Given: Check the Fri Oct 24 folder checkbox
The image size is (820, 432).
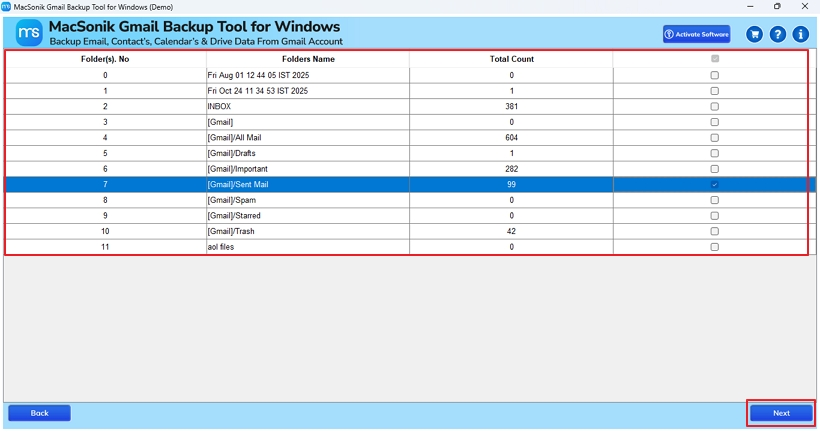Looking at the screenshot, I should pyautogui.click(x=714, y=91).
